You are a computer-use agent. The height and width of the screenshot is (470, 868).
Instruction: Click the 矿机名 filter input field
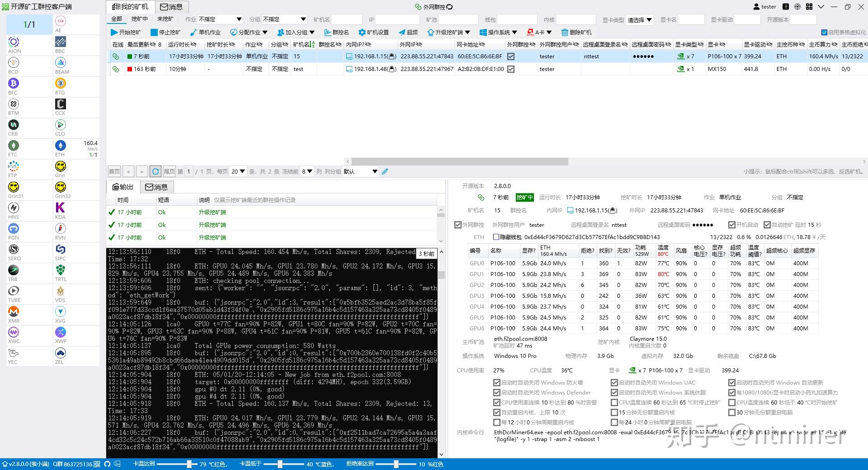(x=347, y=20)
